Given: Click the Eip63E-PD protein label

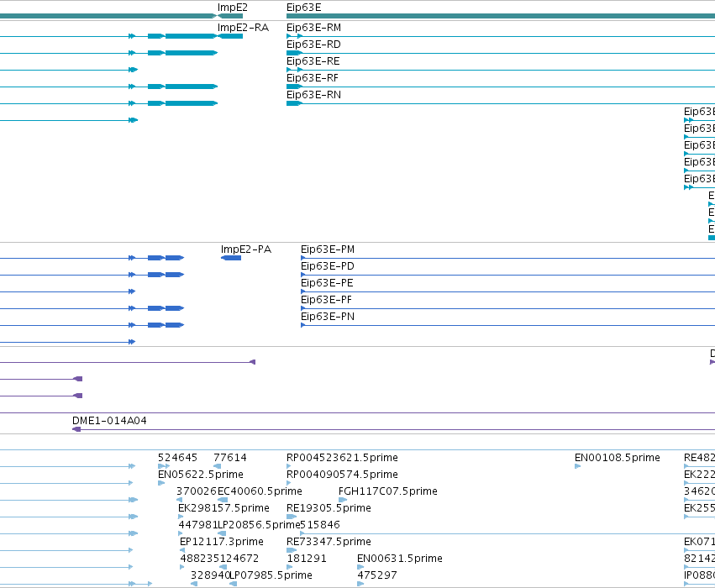Looking at the screenshot, I should (x=328, y=266).
